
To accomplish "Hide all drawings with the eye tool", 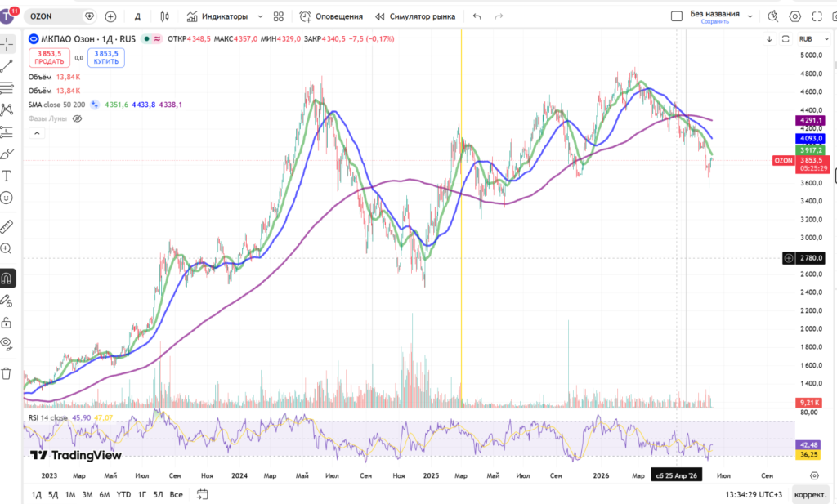I will tap(7, 343).
